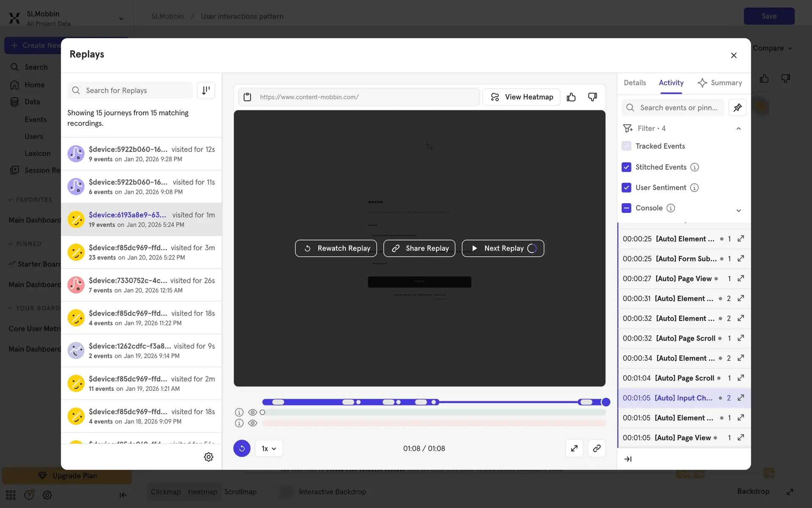812x508 pixels.
Task: Open playback speed 1x dropdown
Action: 269,448
